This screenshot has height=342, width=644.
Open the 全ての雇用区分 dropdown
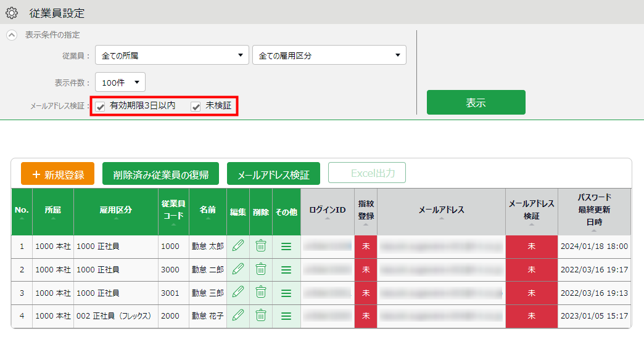[329, 55]
